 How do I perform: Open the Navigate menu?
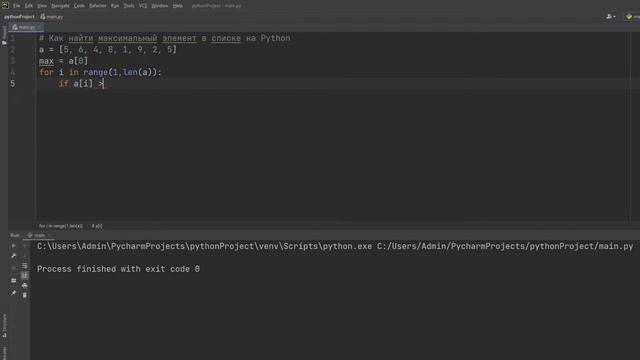tap(60, 6)
